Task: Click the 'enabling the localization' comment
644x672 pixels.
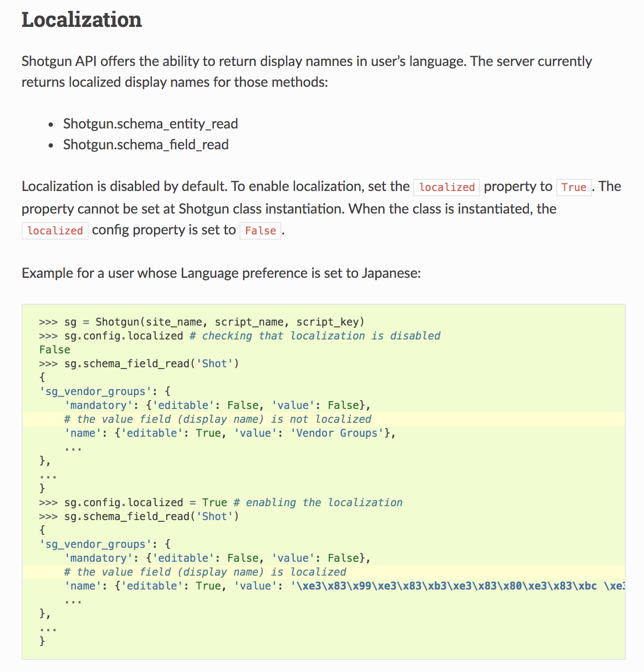Action: point(318,502)
